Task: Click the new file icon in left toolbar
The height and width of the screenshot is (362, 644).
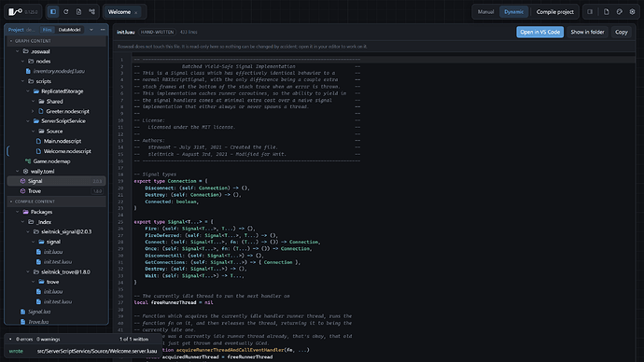Action: 78,12
